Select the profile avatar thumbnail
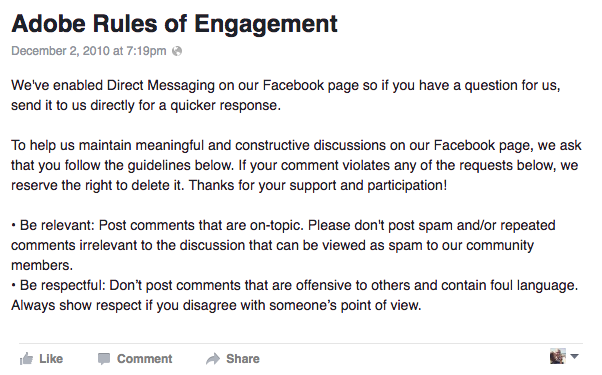Screen dimensions: 602x375 pos(557,356)
